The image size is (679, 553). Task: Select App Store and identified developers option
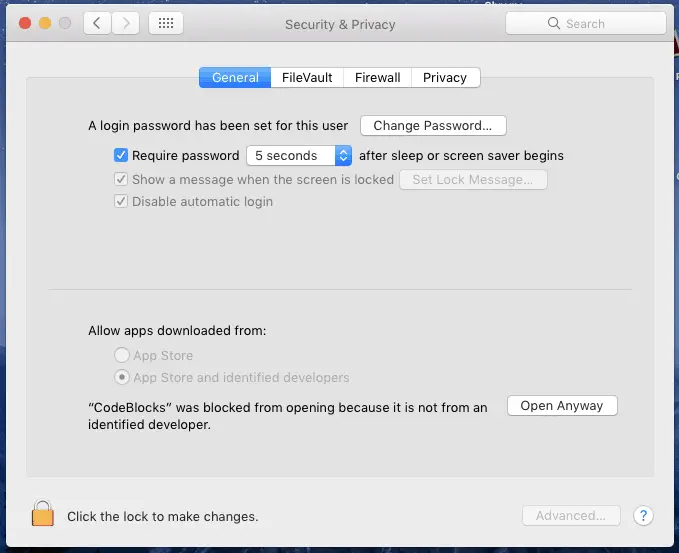click(x=122, y=377)
